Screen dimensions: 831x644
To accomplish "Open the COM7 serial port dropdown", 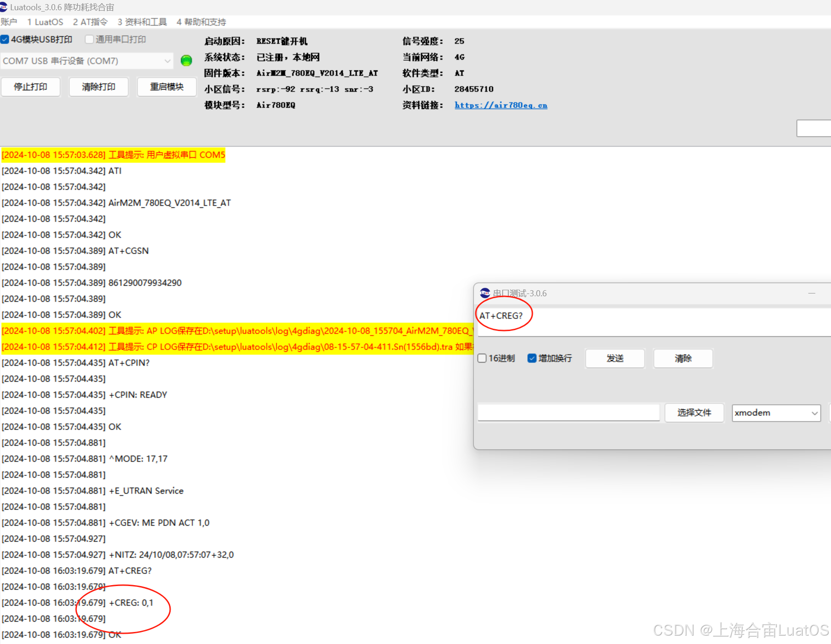I will (86, 60).
